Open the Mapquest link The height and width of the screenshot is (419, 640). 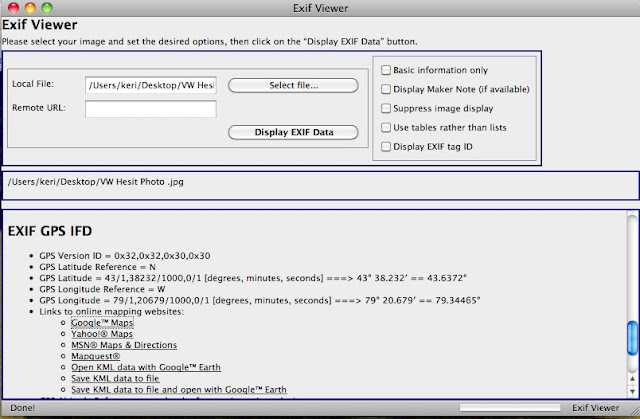[x=96, y=356]
